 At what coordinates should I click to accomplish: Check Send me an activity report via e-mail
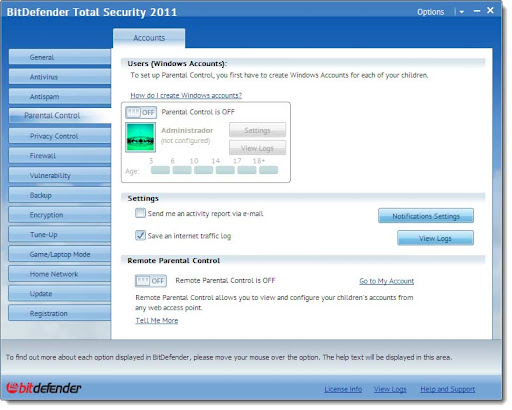(140, 213)
